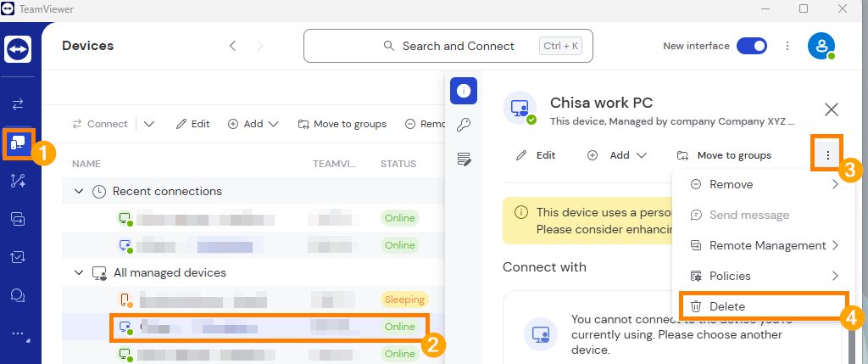Open the Devices sidebar icon
868x364 pixels.
click(18, 144)
